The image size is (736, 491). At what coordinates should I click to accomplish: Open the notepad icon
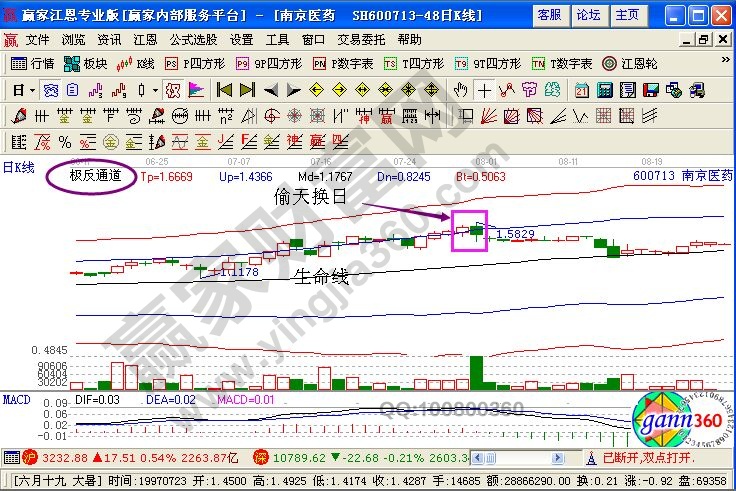pos(628,90)
